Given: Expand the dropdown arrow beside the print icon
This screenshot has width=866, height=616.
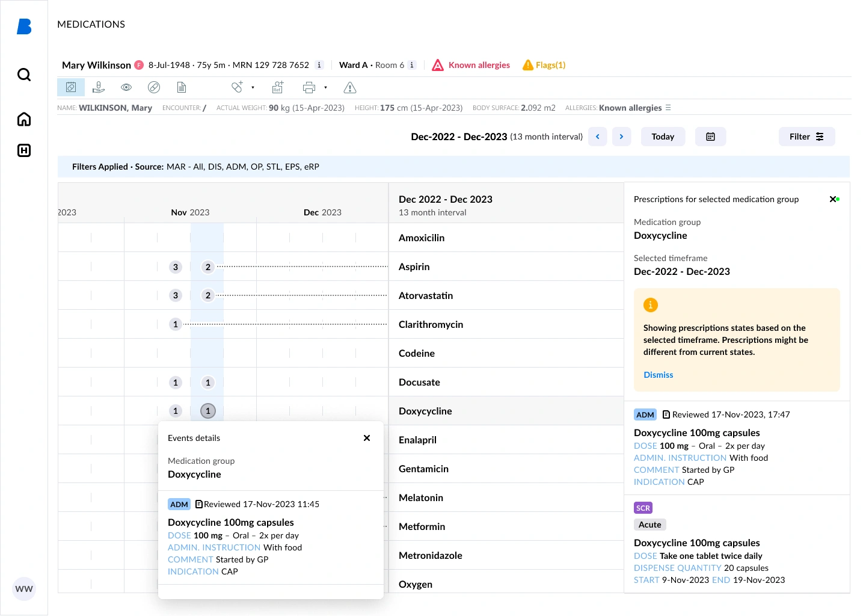Looking at the screenshot, I should 325,87.
